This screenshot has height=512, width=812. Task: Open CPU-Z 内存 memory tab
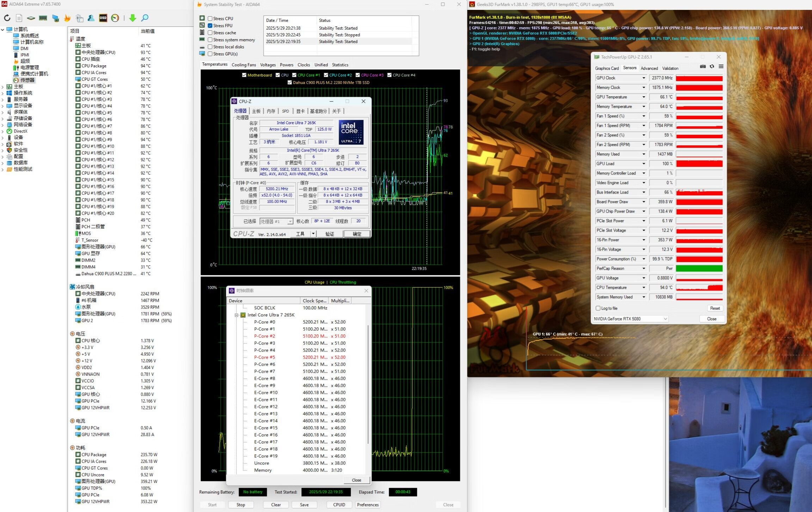pos(271,111)
